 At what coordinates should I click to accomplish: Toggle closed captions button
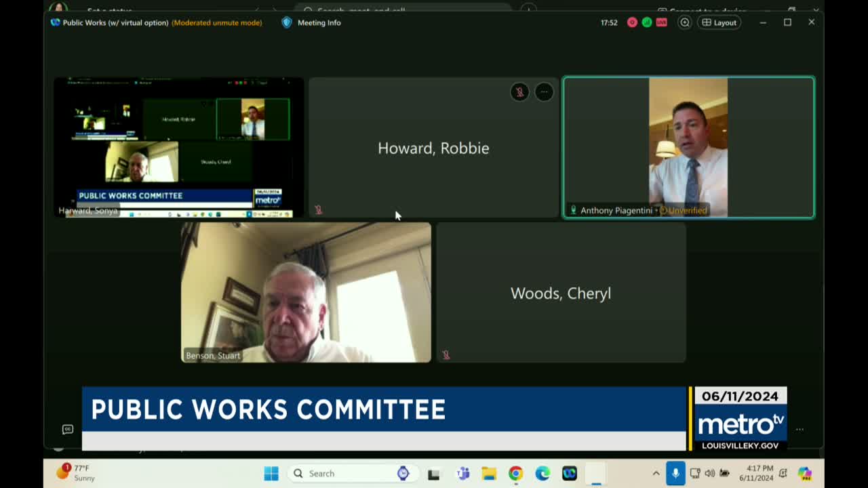point(68,429)
